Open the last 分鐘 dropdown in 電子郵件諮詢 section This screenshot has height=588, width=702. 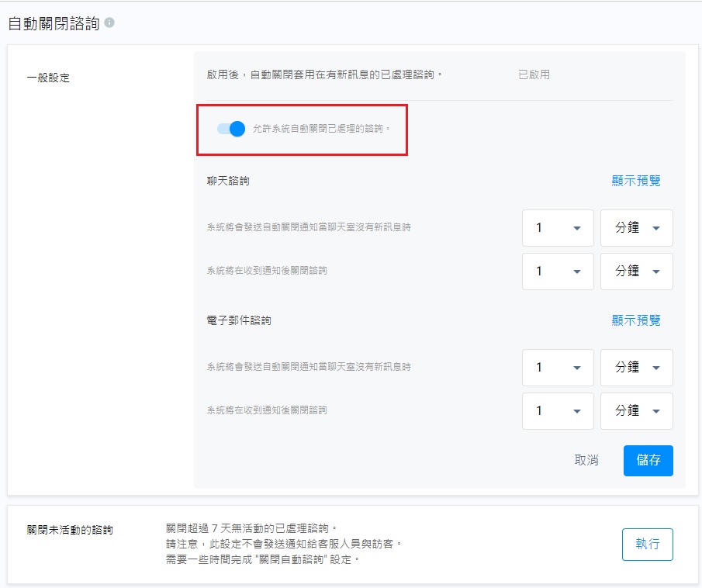click(x=636, y=411)
